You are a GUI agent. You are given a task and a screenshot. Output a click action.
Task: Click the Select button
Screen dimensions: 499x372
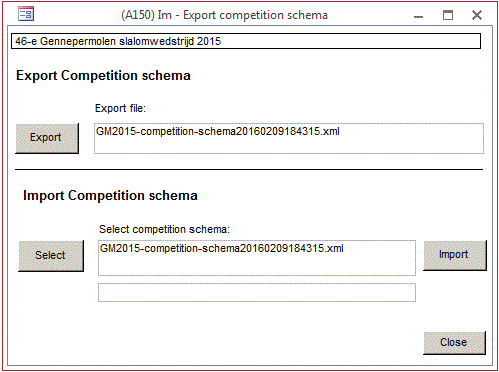click(51, 256)
